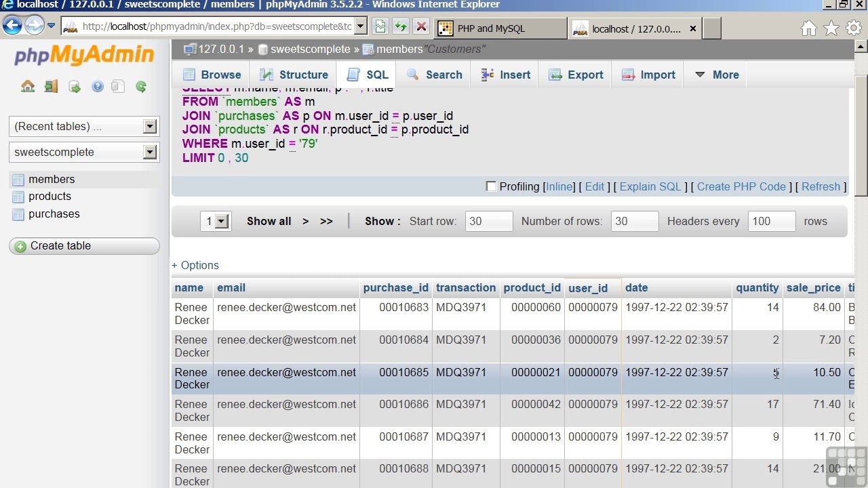Click the products table icon in sidebar
868x488 pixels.
pyautogui.click(x=18, y=197)
